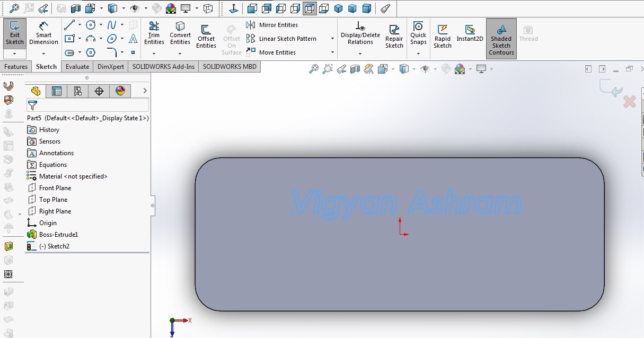Expand the manager tabs chevron arrow
Viewport: 644px width, 338px height.
tap(145, 91)
